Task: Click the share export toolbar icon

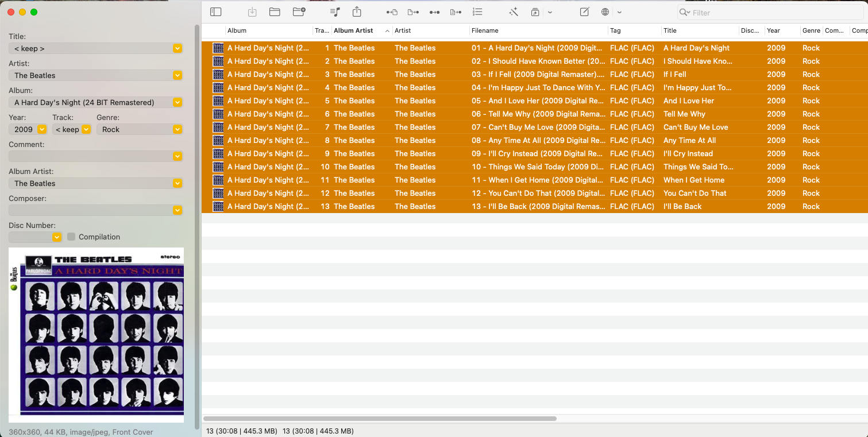Action: pyautogui.click(x=357, y=12)
